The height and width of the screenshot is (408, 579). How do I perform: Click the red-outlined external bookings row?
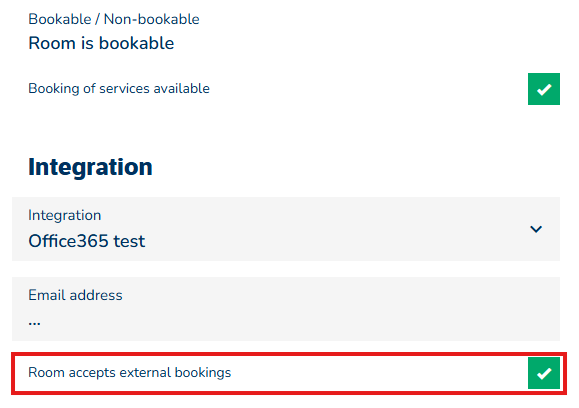point(289,373)
